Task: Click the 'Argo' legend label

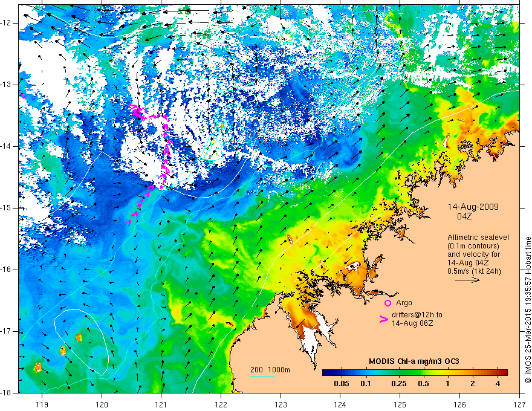Action: click(x=404, y=303)
